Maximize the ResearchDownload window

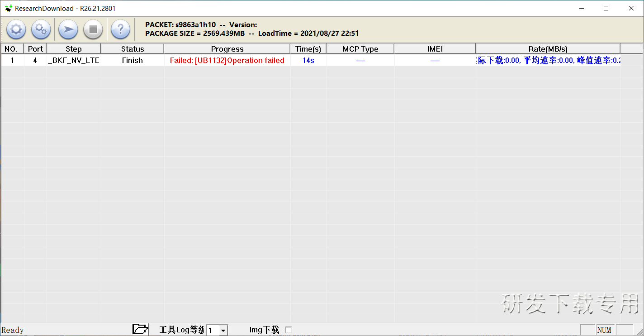click(x=606, y=8)
